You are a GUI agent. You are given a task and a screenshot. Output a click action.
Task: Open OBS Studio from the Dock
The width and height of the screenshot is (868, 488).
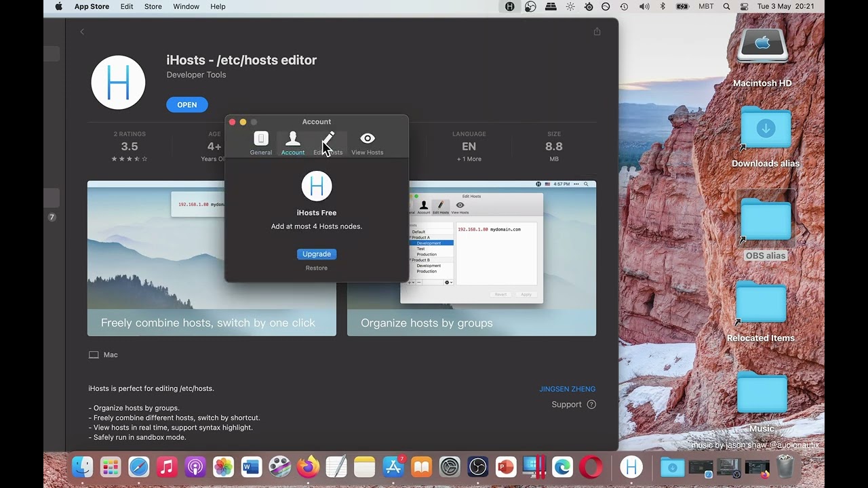point(478,466)
